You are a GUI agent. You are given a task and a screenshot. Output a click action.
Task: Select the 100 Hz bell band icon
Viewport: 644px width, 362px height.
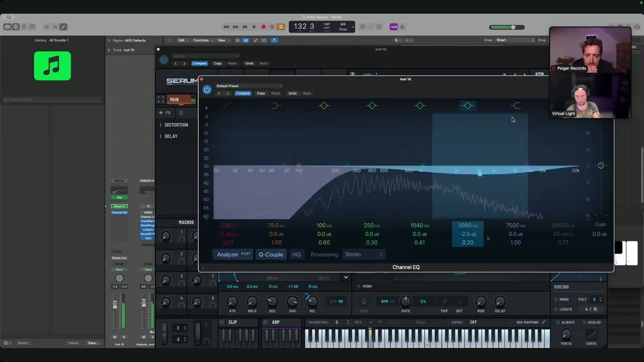[x=324, y=106]
